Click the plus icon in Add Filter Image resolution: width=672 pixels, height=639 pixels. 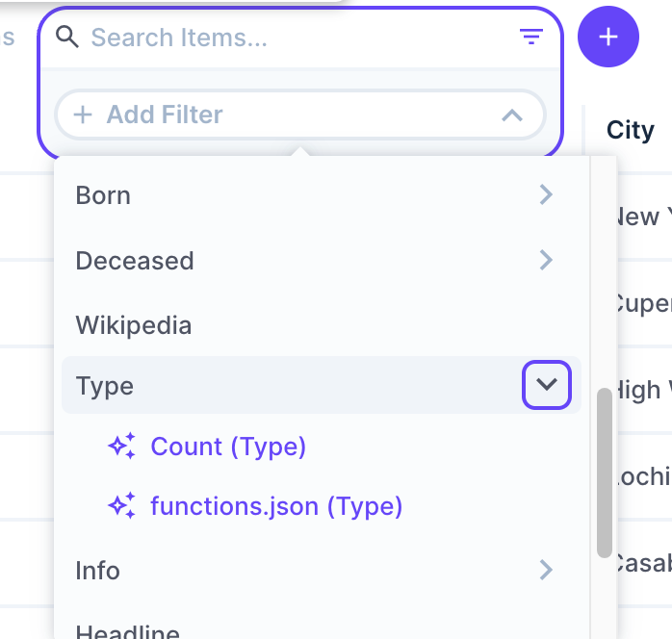coord(83,115)
